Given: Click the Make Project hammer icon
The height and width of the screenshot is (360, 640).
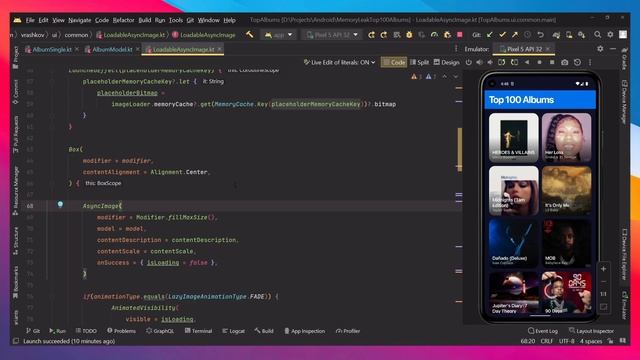Looking at the screenshot, I should 249,35.
